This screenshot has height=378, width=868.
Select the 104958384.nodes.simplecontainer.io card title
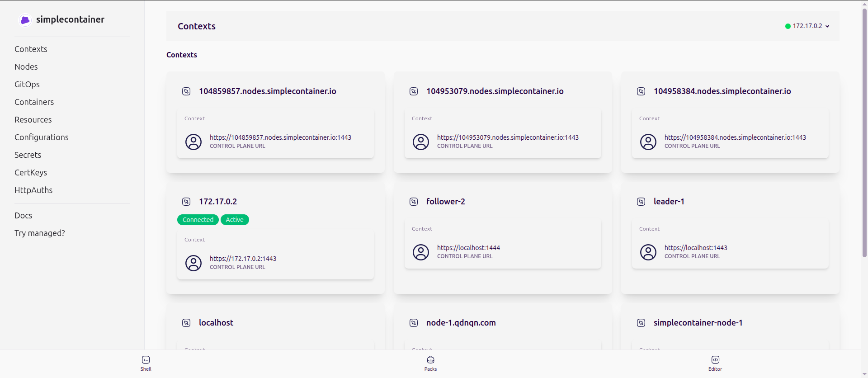pos(722,91)
